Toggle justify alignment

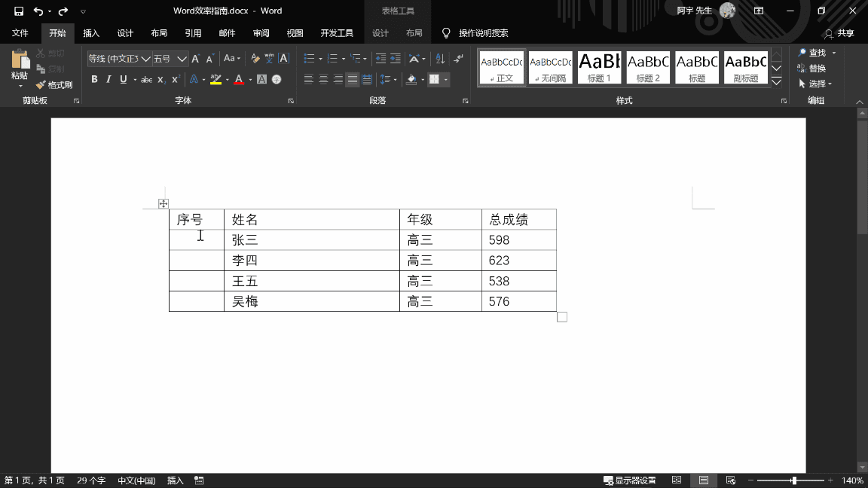coord(352,80)
